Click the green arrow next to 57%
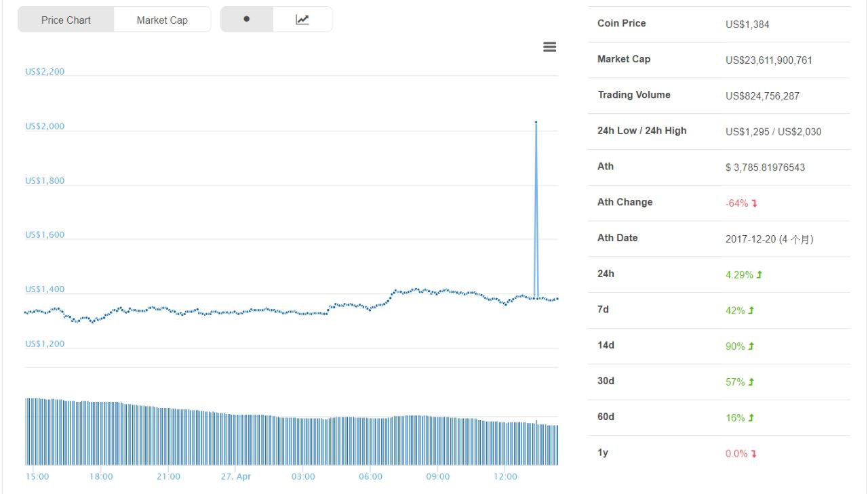The width and height of the screenshot is (868, 494). [751, 382]
